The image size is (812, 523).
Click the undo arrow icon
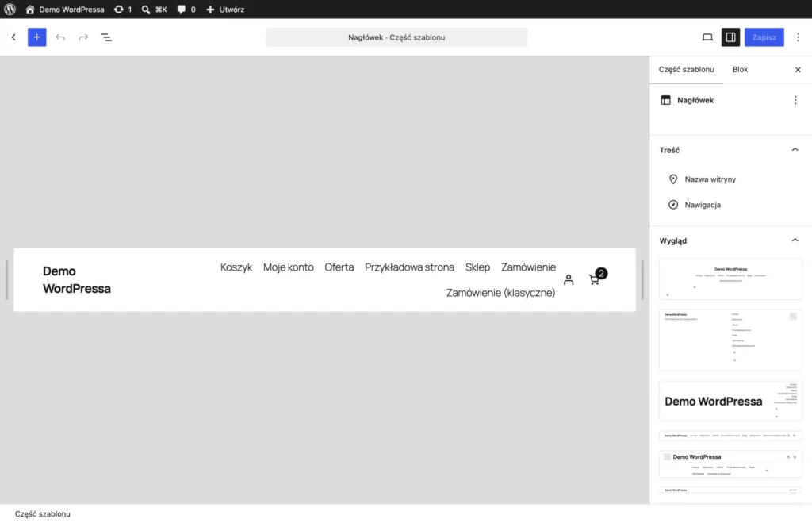point(60,37)
